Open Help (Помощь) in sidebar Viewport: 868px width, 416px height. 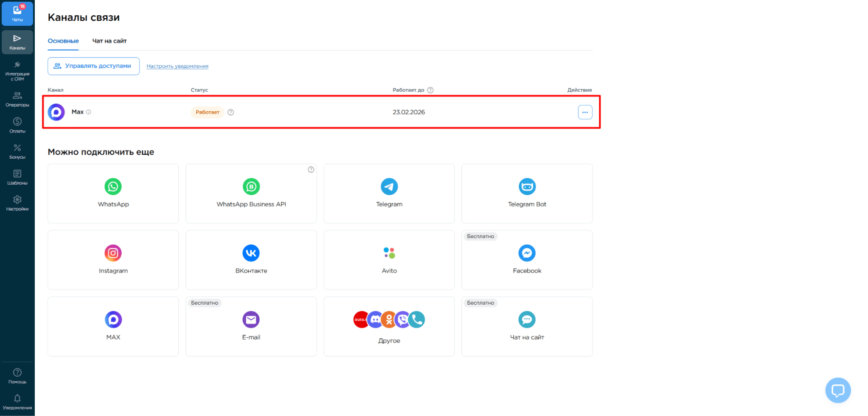click(x=17, y=376)
